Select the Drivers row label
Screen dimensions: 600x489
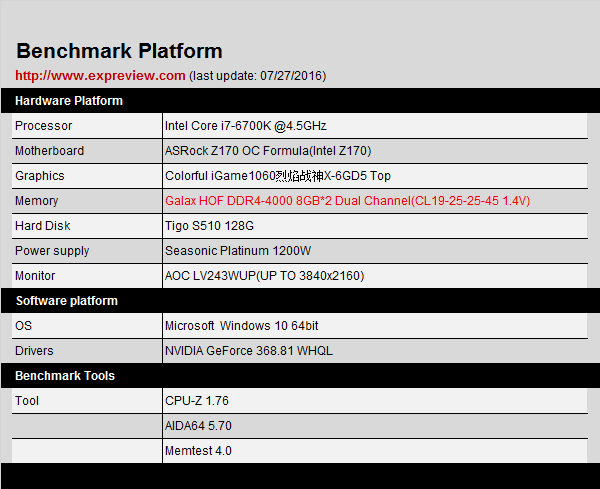tap(34, 351)
